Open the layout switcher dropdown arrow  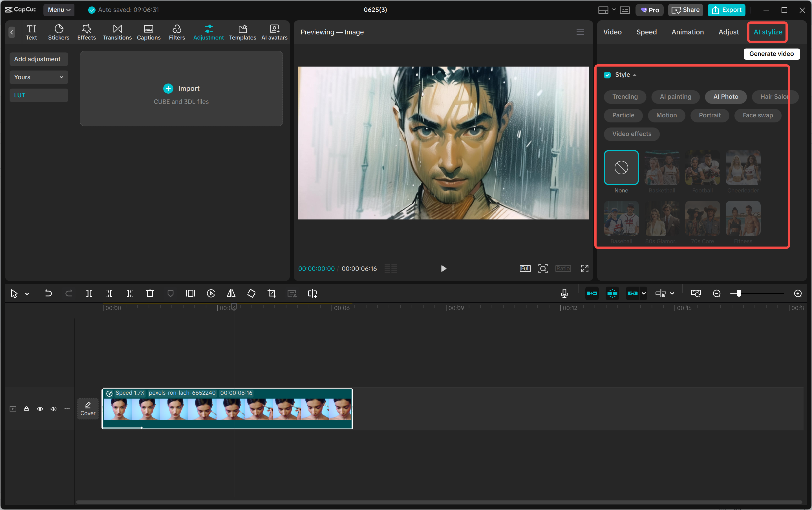pyautogui.click(x=614, y=10)
